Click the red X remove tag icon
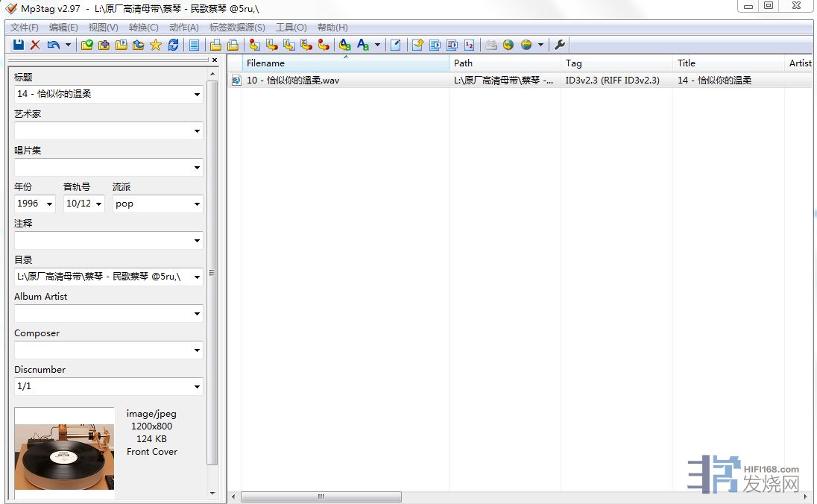Image resolution: width=817 pixels, height=504 pixels. point(35,45)
